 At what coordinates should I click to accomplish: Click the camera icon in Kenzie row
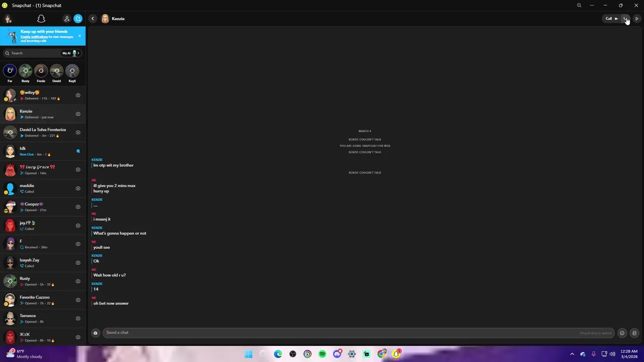[78, 114]
